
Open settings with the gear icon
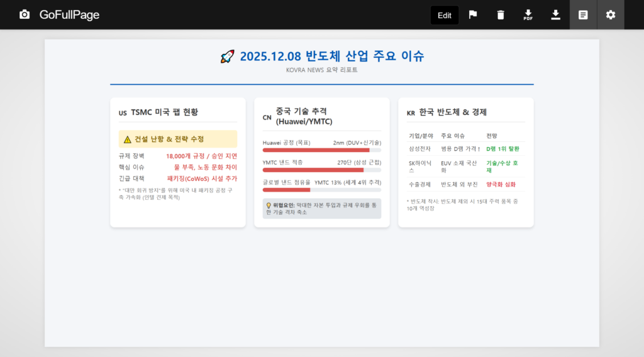[611, 14]
